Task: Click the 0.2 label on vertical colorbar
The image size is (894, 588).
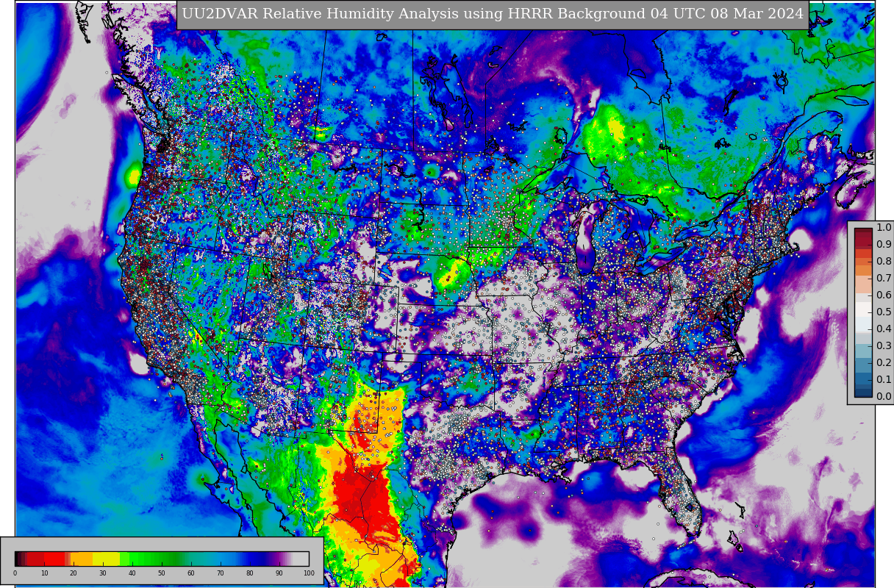Action: click(884, 363)
